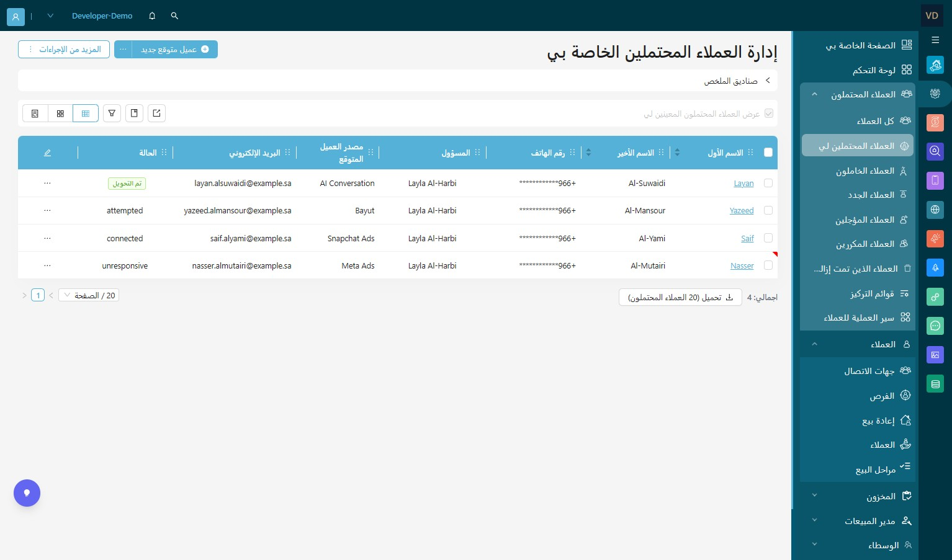Expand the 'الوسطاء' sidebar section
The height and width of the screenshot is (560, 952).
point(814,545)
